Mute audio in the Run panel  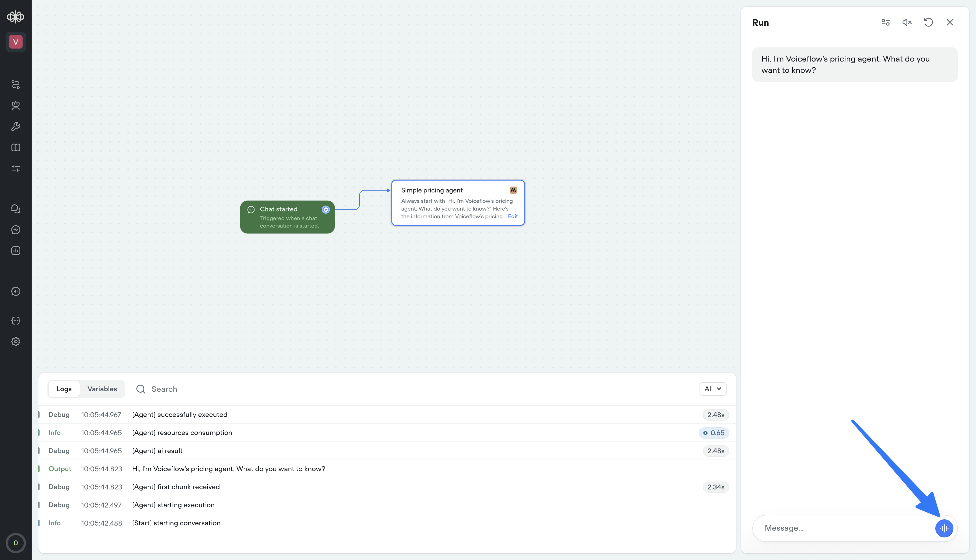[x=907, y=22]
